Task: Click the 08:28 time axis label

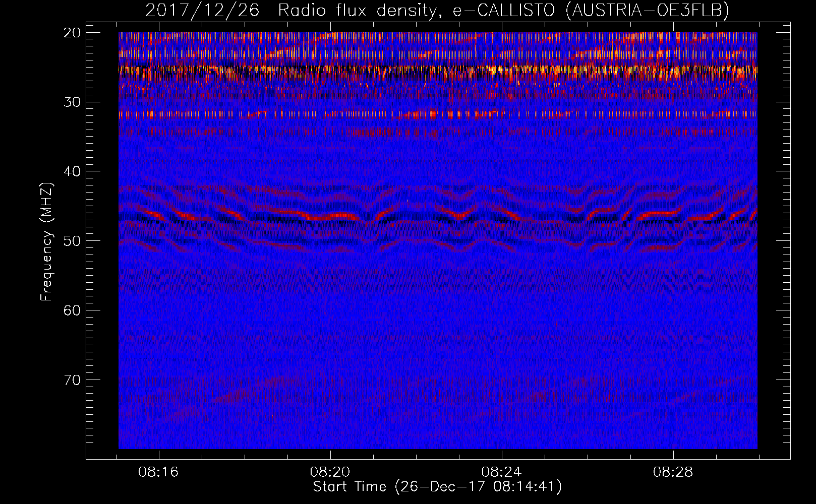Action: coord(673,472)
